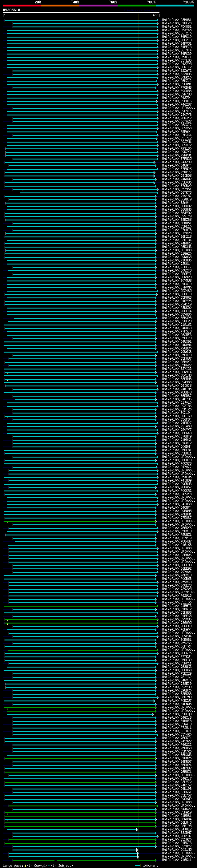The image size is (197, 868).
Task: Select hit label UniRef100_Q8GTE2
Action: [x=176, y=67]
